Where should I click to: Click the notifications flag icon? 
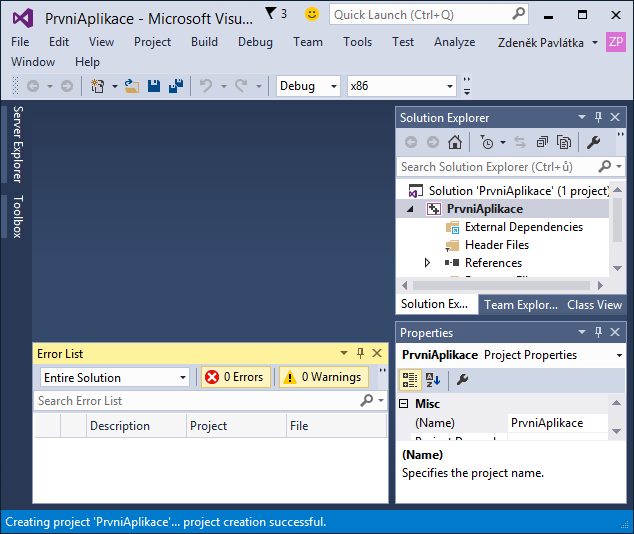pyautogui.click(x=271, y=14)
